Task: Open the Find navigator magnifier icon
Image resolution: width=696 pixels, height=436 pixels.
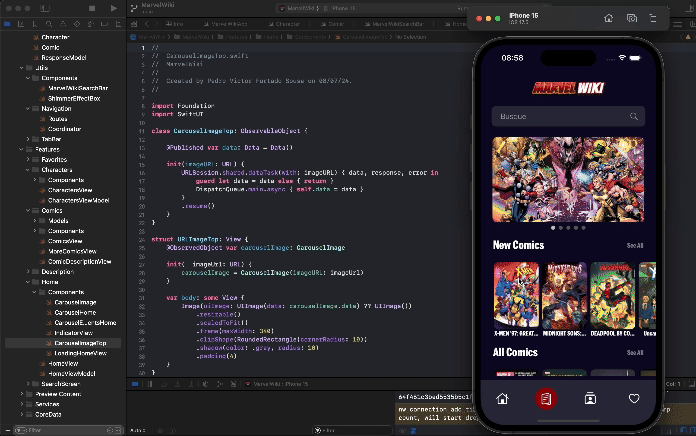Action: pyautogui.click(x=49, y=24)
